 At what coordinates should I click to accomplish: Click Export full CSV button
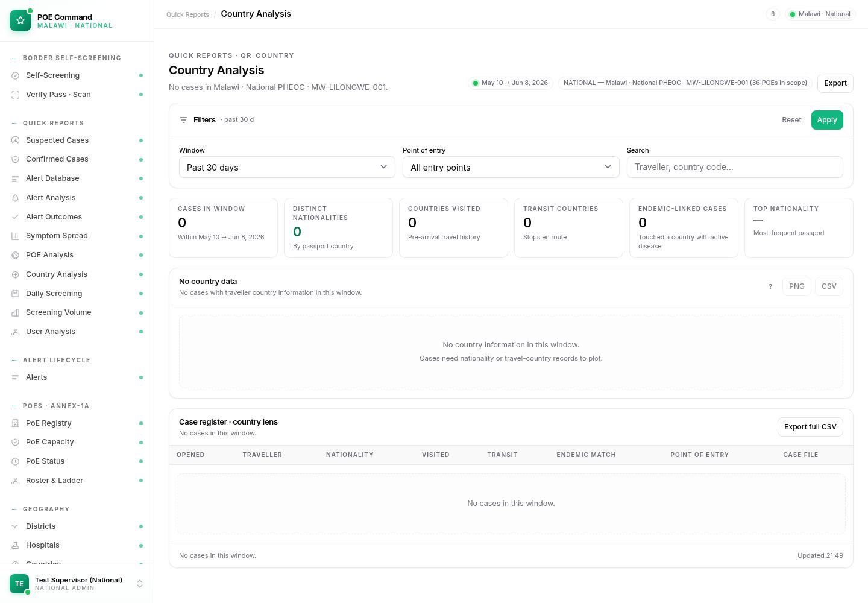(810, 427)
